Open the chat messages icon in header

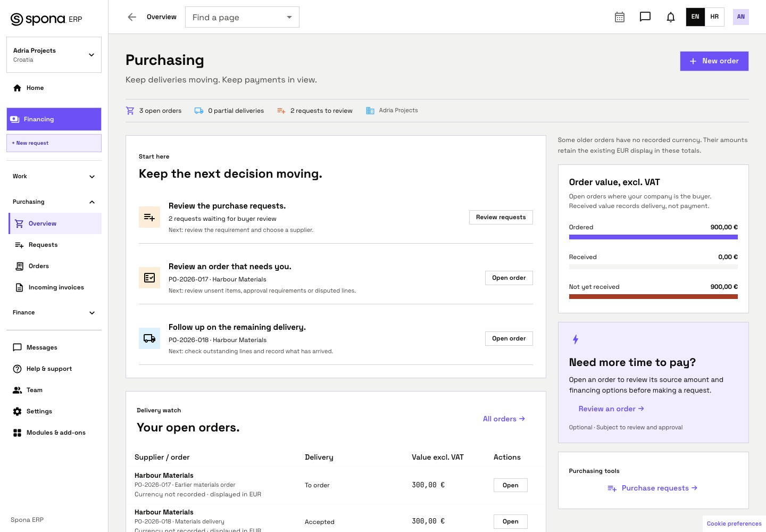645,17
